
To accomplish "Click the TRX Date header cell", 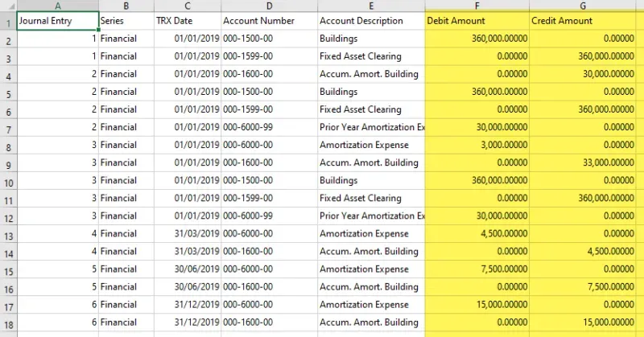I will click(x=187, y=21).
